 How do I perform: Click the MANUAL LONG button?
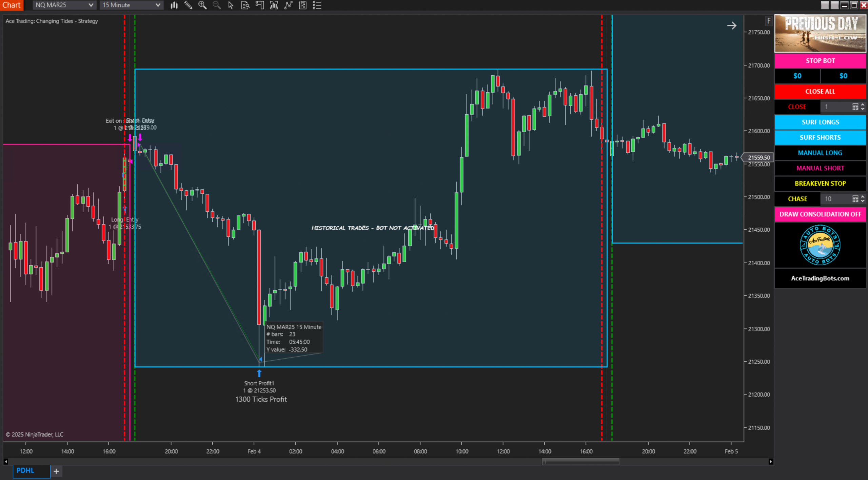(x=820, y=153)
